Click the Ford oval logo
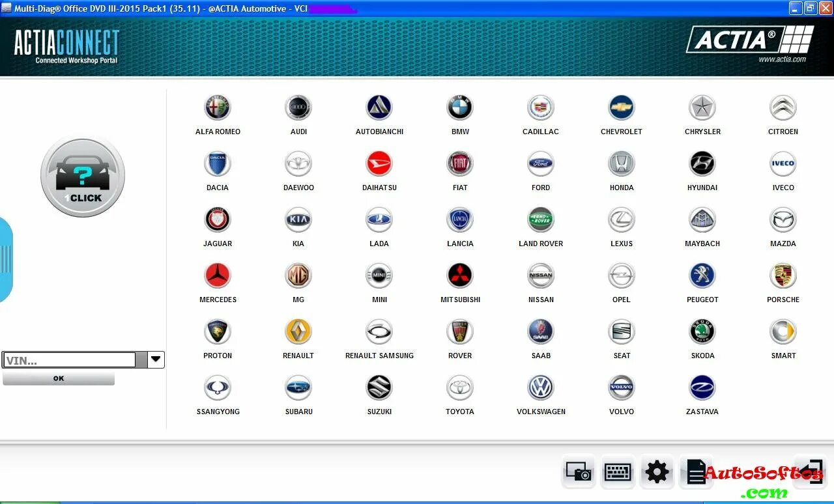Image resolution: width=834 pixels, height=504 pixels. (x=541, y=163)
